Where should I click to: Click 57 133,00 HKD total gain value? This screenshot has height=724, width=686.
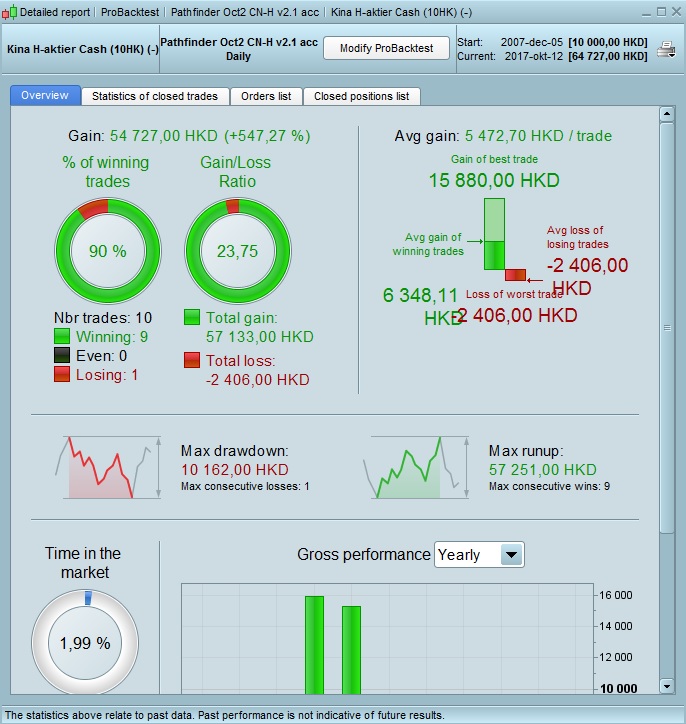[260, 337]
